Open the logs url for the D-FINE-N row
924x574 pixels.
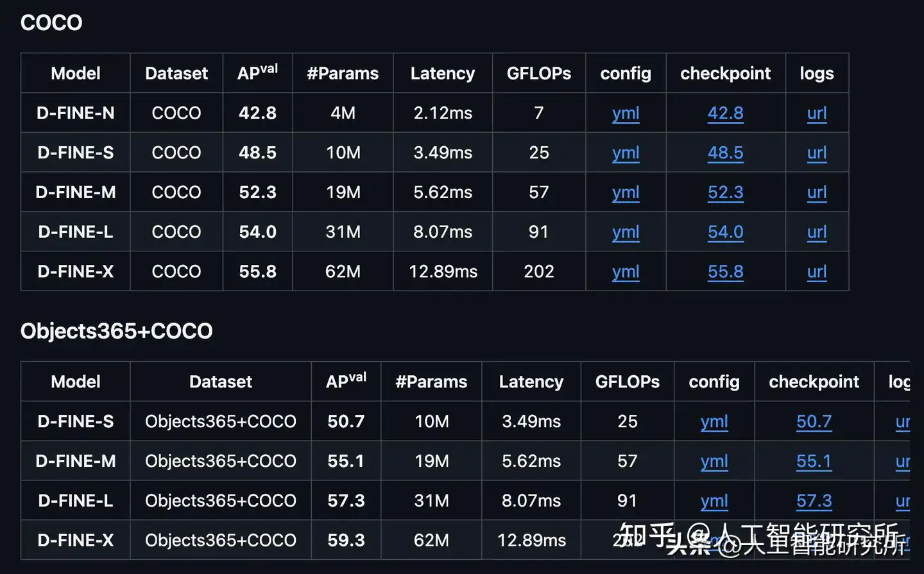click(x=817, y=113)
